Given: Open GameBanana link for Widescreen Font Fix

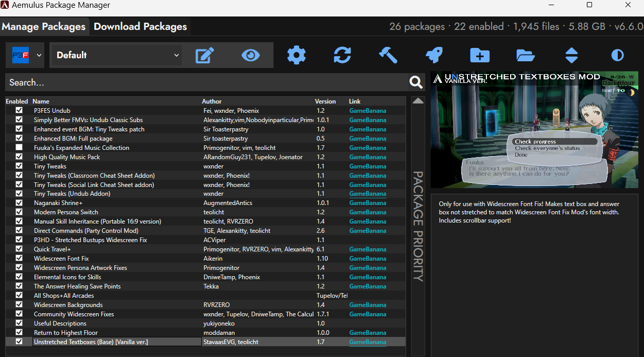Looking at the screenshot, I should [368, 259].
